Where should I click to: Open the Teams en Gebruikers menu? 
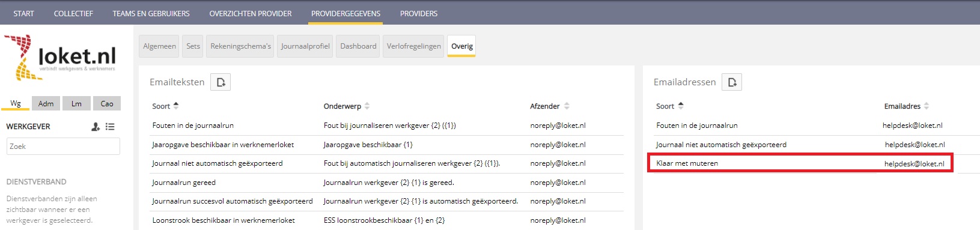point(151,13)
